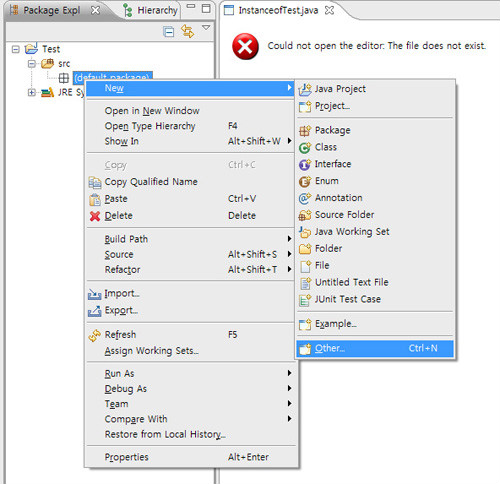Click the Package icon in New submenu
The width and height of the screenshot is (500, 484).
(305, 131)
